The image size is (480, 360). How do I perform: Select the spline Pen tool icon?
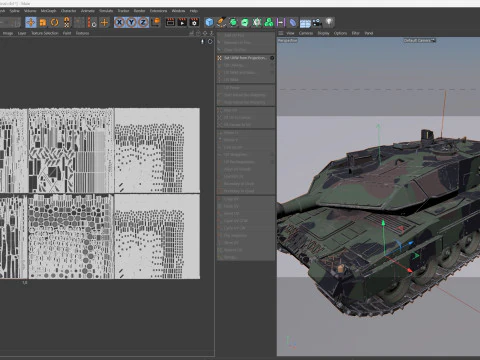coord(221,23)
